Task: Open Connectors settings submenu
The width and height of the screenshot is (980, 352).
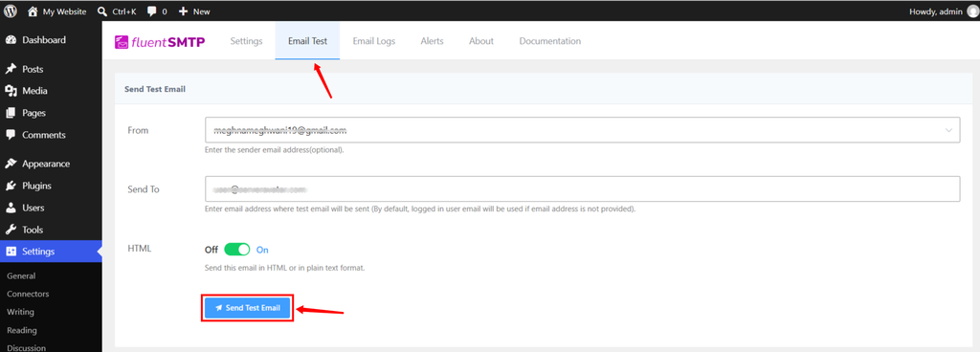Action: point(28,294)
